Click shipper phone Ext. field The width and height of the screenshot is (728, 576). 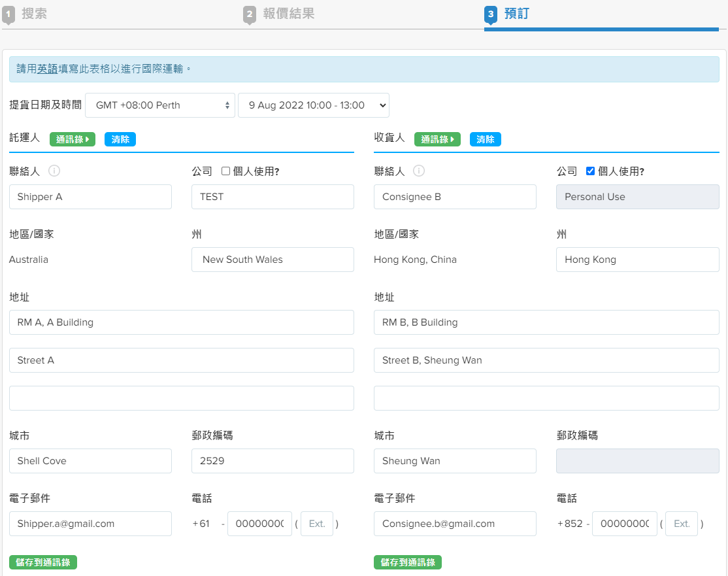click(x=317, y=524)
